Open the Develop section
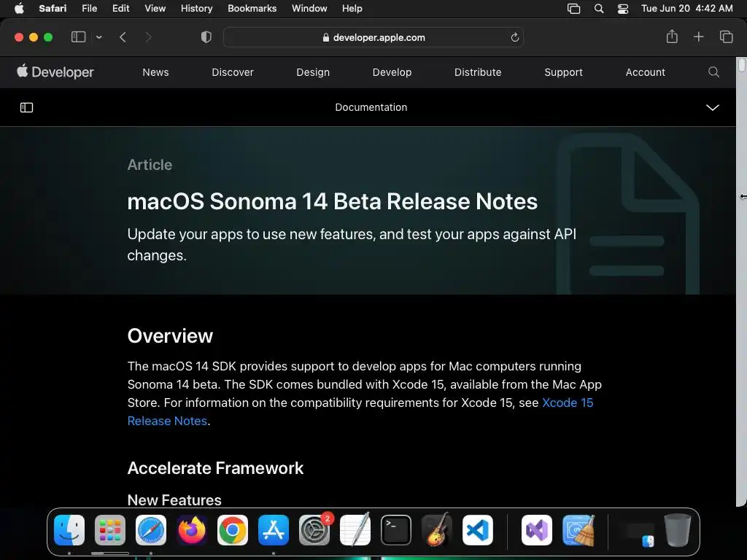 (x=392, y=72)
